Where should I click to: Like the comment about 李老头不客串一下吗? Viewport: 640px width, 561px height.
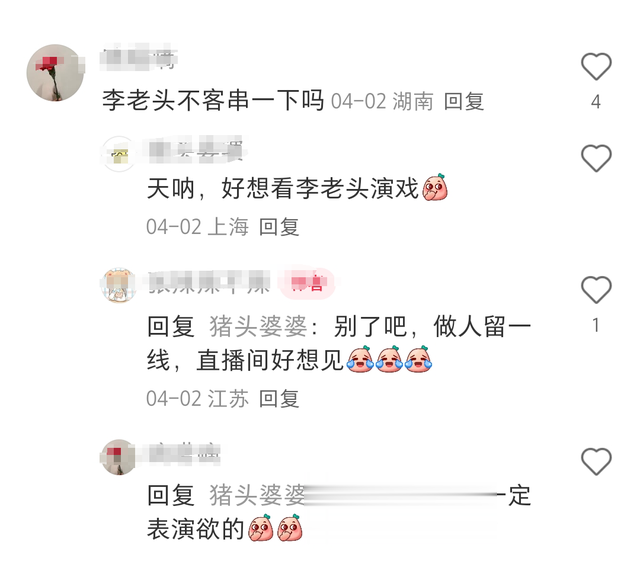tap(596, 67)
